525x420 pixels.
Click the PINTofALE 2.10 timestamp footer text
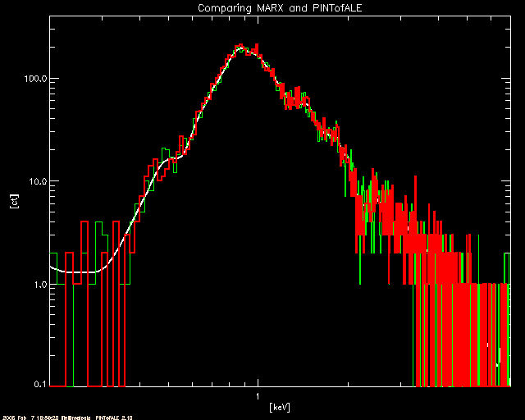pyautogui.click(x=66, y=418)
